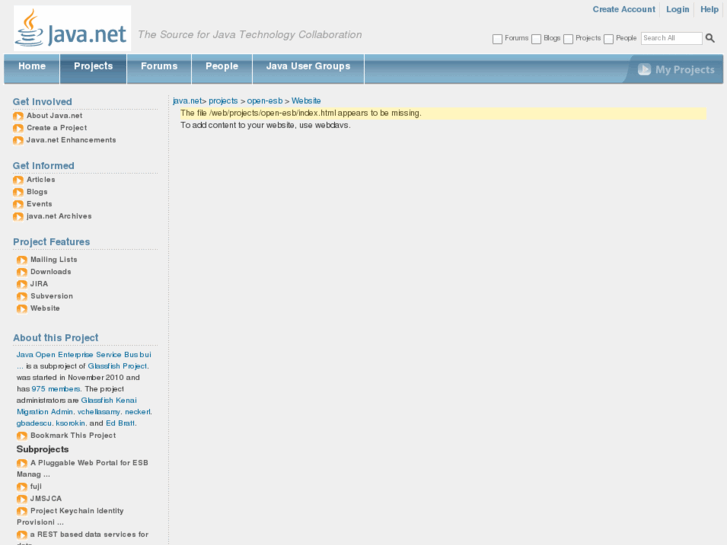Click the My Projects play icon
This screenshot has width=727, height=545.
644,70
